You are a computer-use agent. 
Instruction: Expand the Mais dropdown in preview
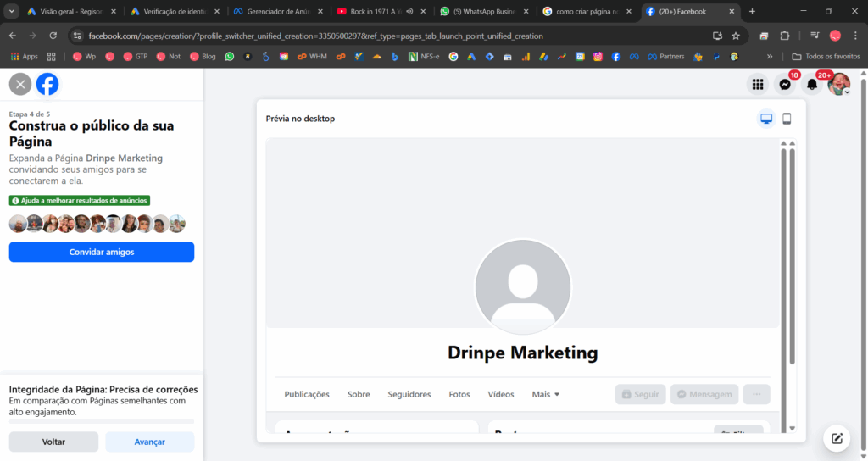(x=545, y=394)
